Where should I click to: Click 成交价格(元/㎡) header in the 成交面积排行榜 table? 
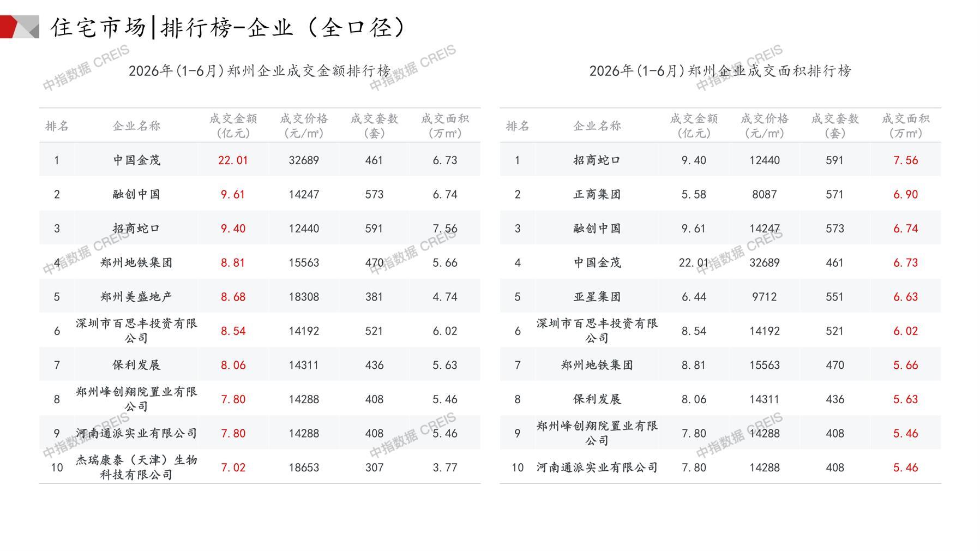[x=765, y=126]
